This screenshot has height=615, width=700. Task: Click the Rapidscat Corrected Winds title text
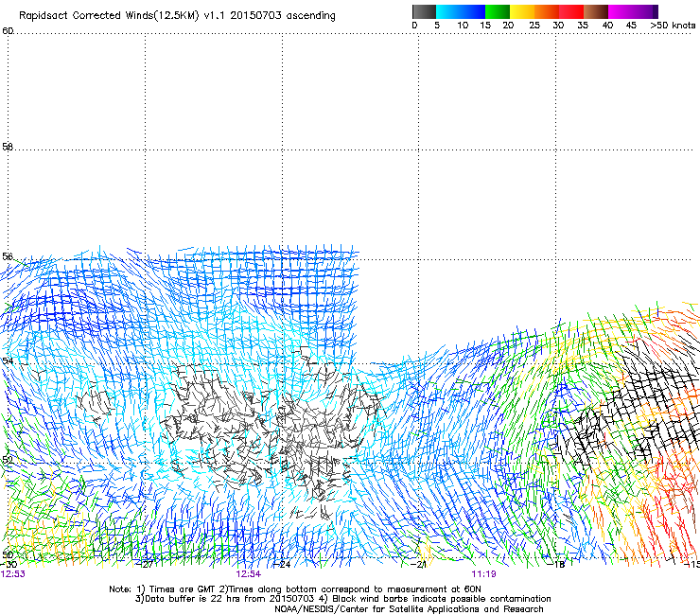tap(177, 16)
